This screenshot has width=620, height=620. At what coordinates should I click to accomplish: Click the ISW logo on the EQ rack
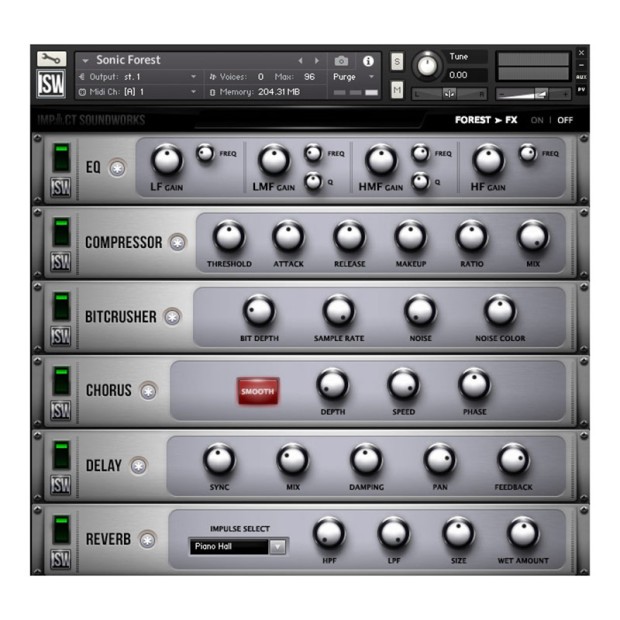[60, 187]
